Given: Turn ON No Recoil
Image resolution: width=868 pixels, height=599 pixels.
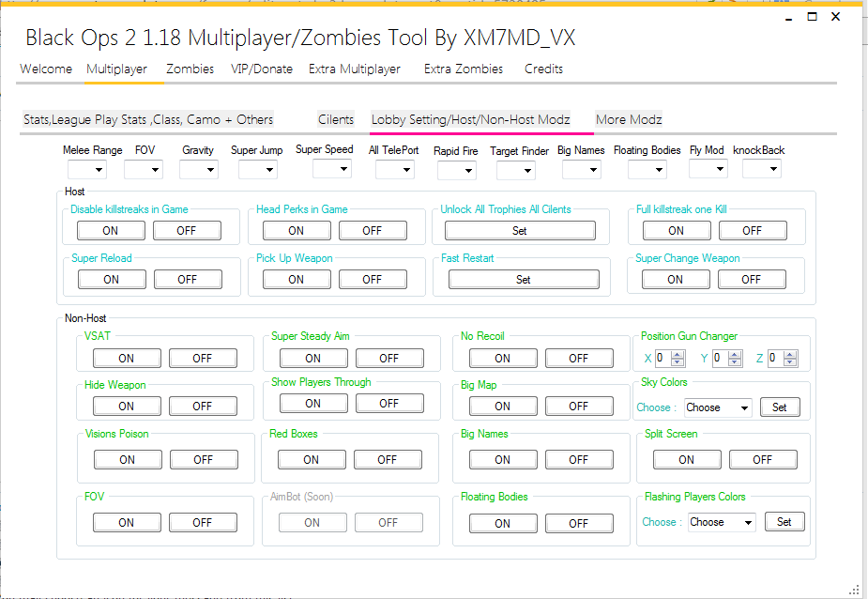Looking at the screenshot, I should (503, 359).
